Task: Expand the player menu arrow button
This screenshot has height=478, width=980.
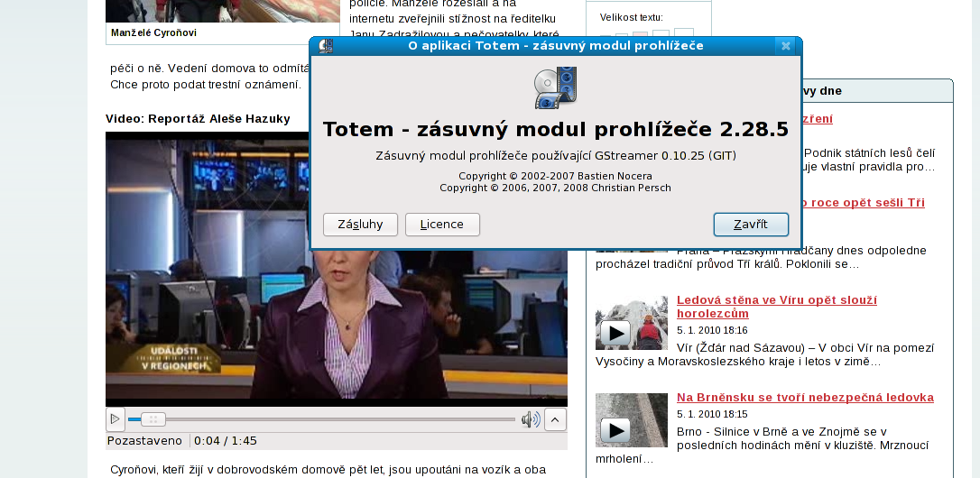Action: pyautogui.click(x=555, y=419)
